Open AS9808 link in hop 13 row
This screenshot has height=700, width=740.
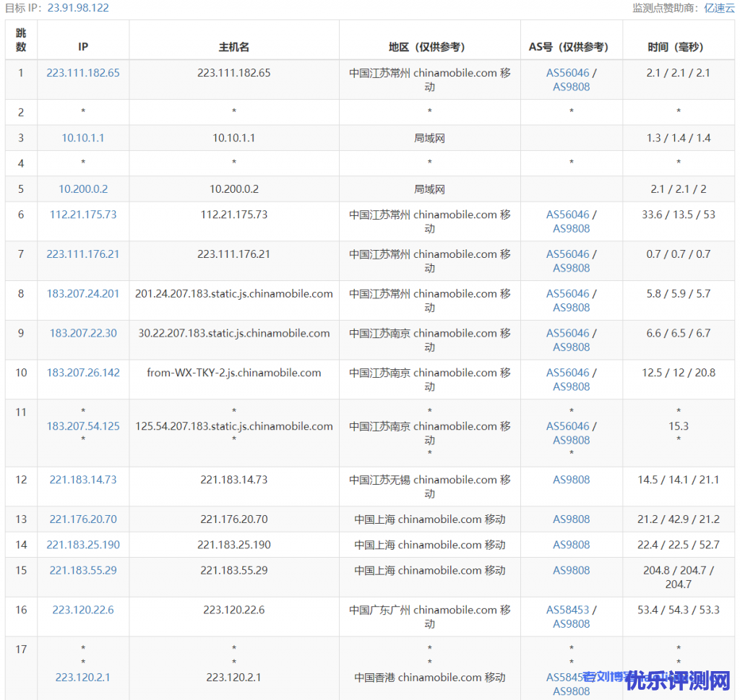coord(572,519)
